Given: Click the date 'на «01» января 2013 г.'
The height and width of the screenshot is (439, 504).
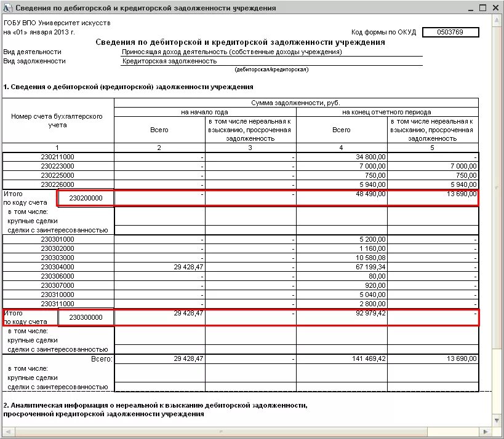Looking at the screenshot, I should 39,32.
